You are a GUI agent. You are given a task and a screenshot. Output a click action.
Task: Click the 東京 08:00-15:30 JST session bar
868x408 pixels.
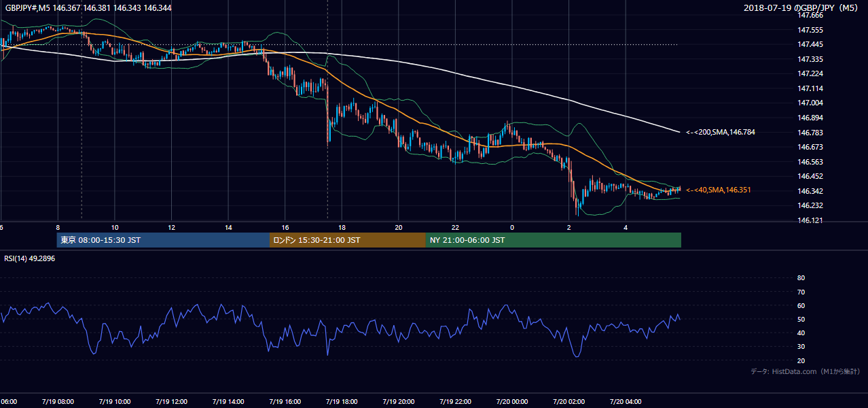pos(163,240)
